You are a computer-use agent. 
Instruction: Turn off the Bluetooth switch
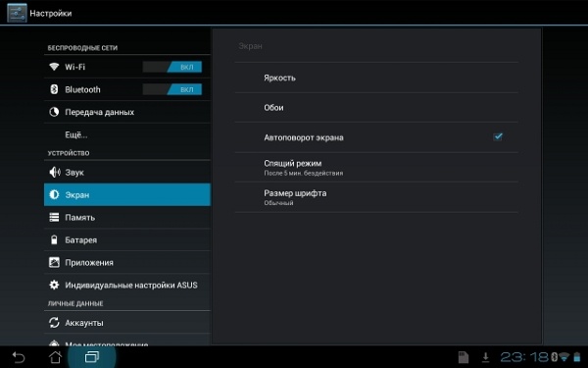coord(172,89)
